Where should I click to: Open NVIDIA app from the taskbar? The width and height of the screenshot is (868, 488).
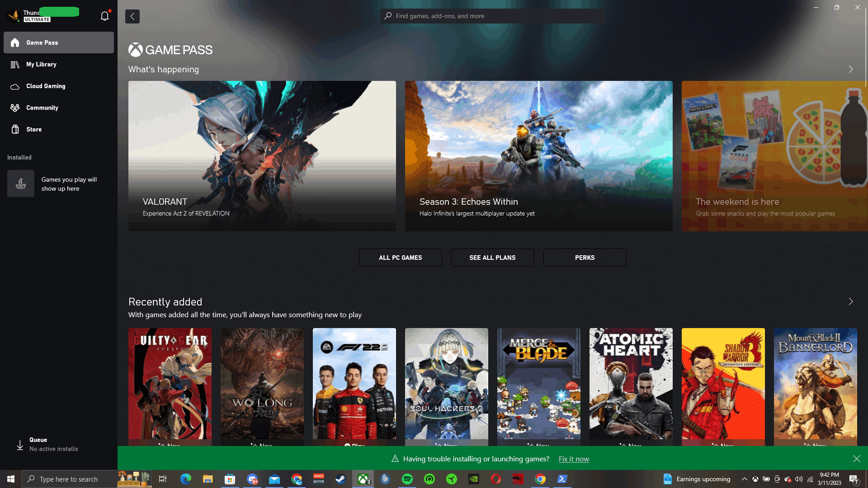click(474, 479)
